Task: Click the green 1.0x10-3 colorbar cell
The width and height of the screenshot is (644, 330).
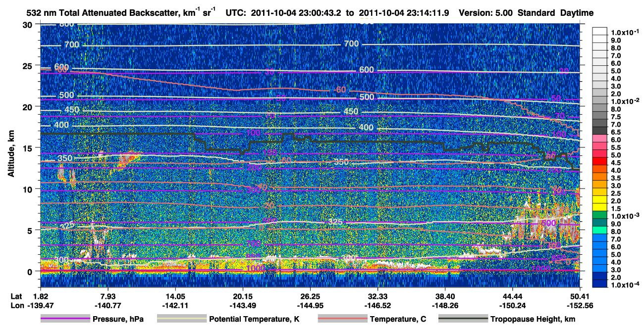Action: pos(600,216)
